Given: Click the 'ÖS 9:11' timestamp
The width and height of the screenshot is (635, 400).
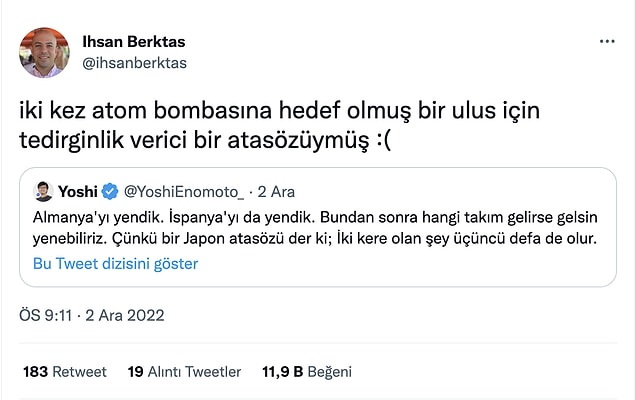Looking at the screenshot, I should point(42,315).
